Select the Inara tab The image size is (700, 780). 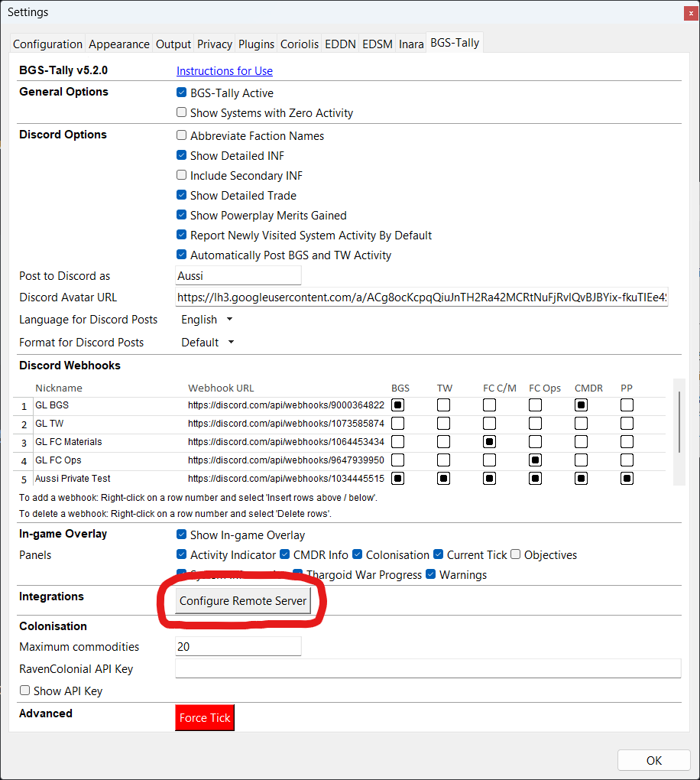(411, 44)
